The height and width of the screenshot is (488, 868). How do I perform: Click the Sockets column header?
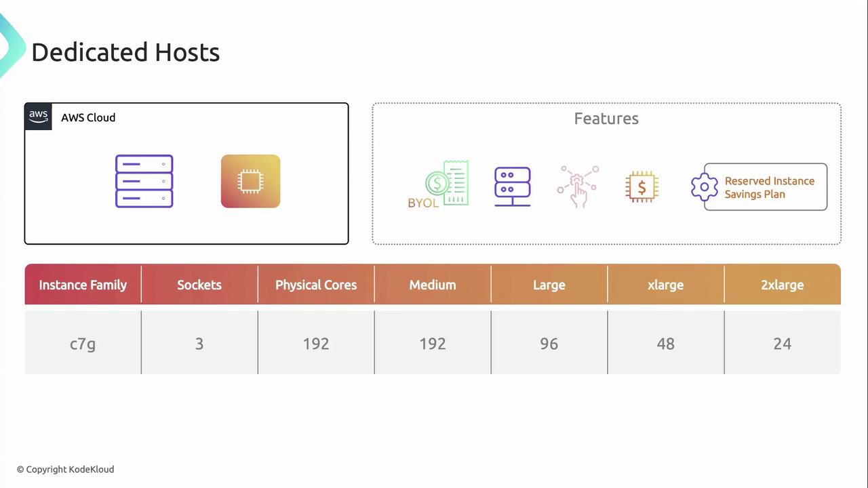(x=199, y=285)
